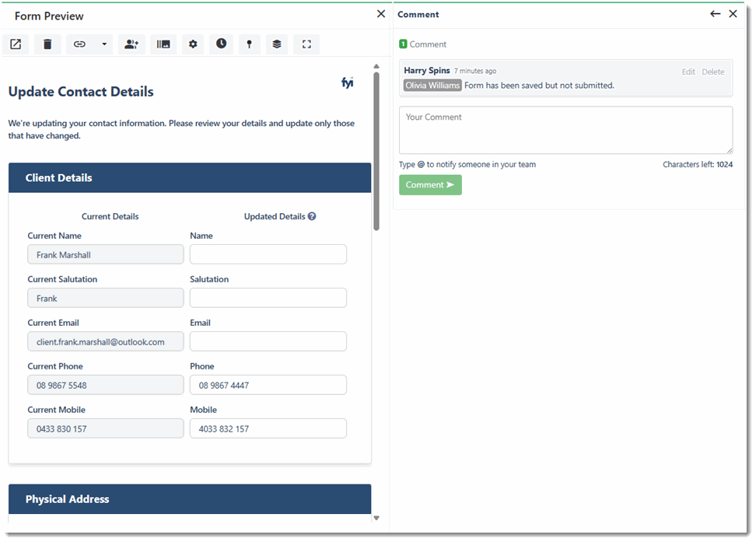
Task: Click the Harry Spins author name
Action: (x=427, y=71)
